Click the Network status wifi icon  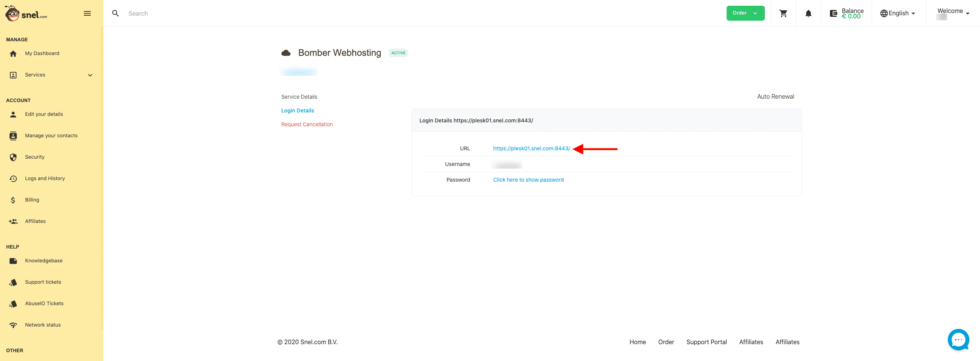click(x=13, y=325)
